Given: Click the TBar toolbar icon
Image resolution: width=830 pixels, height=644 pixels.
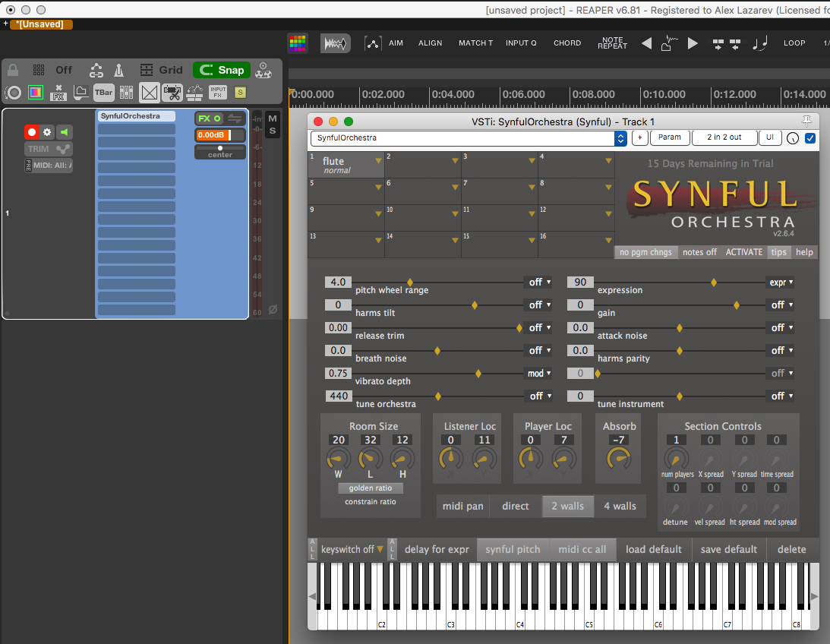Looking at the screenshot, I should click(x=104, y=93).
